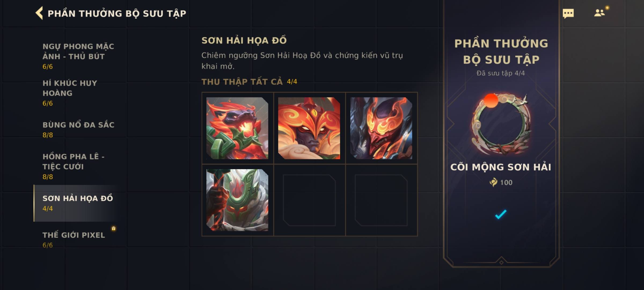Open Ngự Phong Mặc Ảnh - Thủ Bút collection
This screenshot has height=290, width=644.
78,56
